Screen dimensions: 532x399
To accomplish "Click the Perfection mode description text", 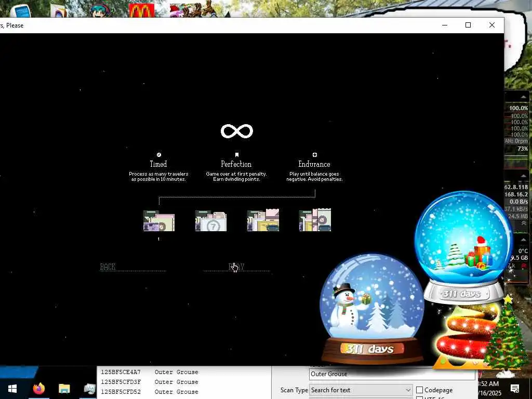I will click(x=236, y=177).
